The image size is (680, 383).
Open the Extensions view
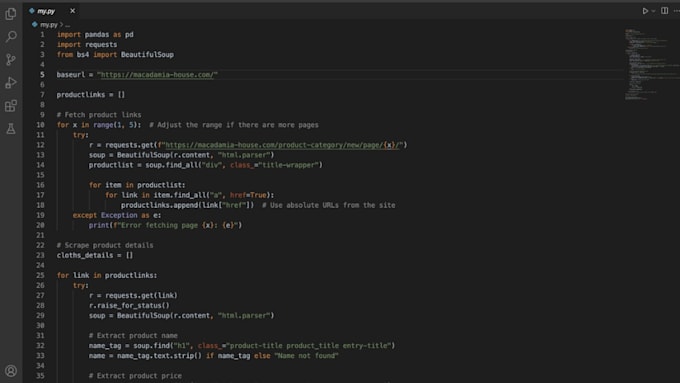(11, 105)
